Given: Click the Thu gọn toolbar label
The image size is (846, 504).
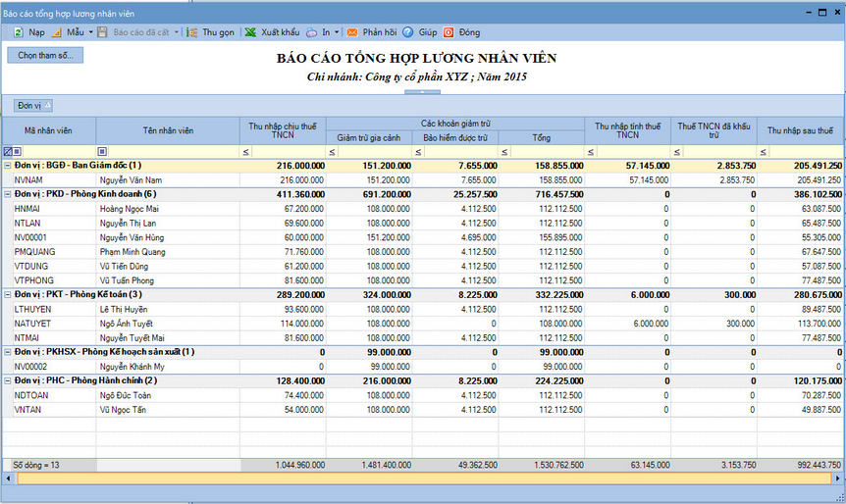Looking at the screenshot, I should (218, 32).
